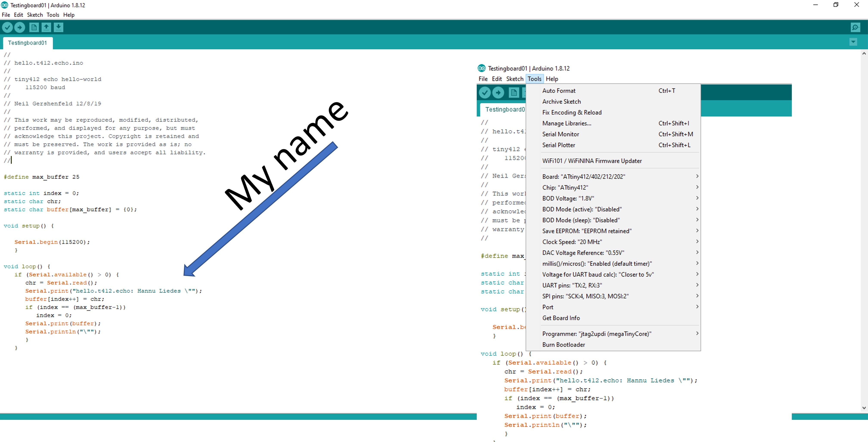Image resolution: width=868 pixels, height=442 pixels.
Task: Click the Arduino logo icon in main title bar
Action: 4,5
